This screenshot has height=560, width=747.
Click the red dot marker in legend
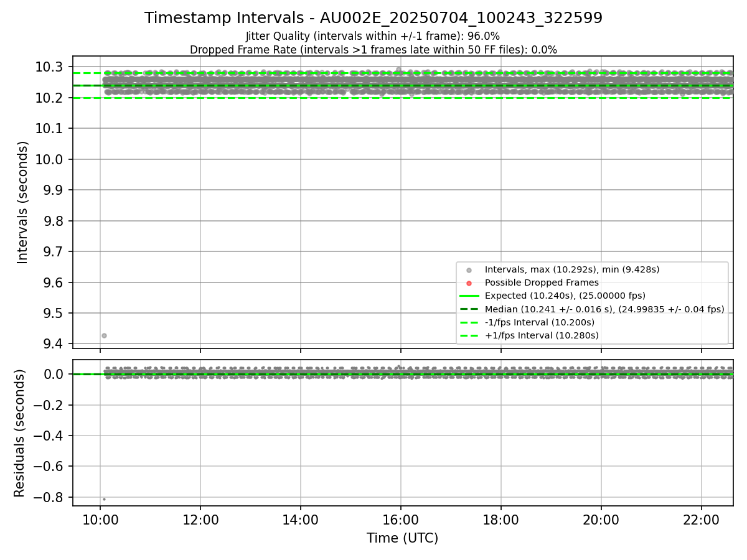[469, 283]
